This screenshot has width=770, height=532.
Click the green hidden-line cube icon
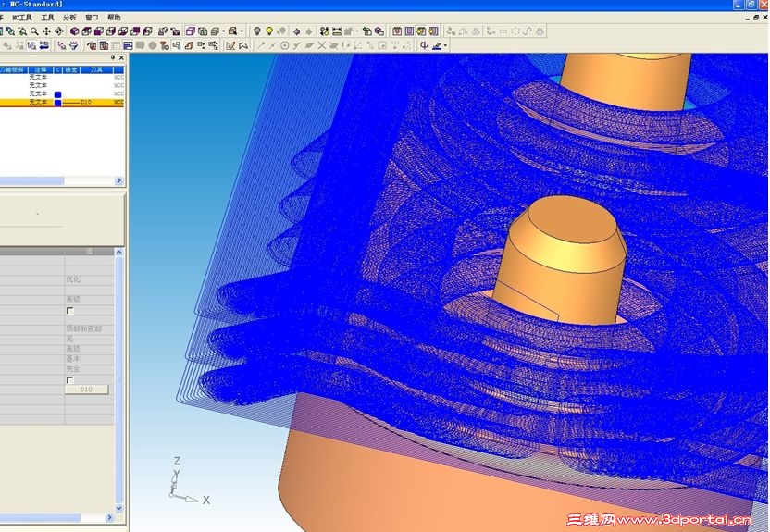tap(203, 31)
